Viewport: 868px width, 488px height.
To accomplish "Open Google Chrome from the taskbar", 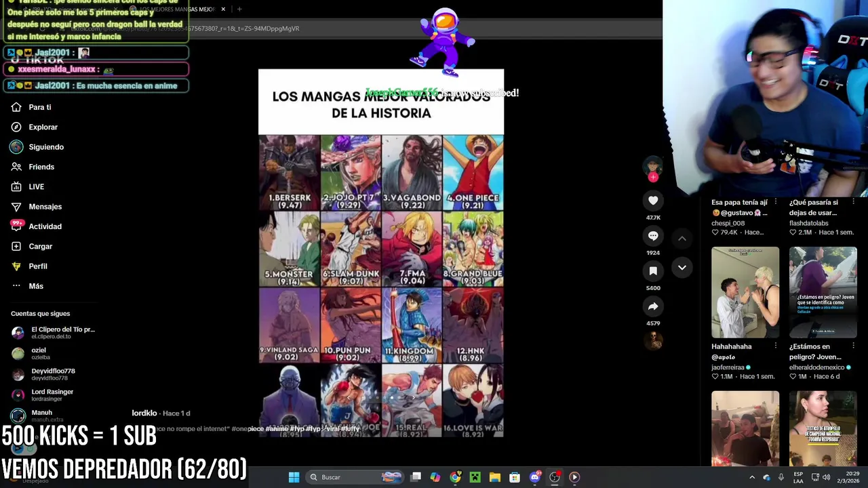I will tap(455, 477).
